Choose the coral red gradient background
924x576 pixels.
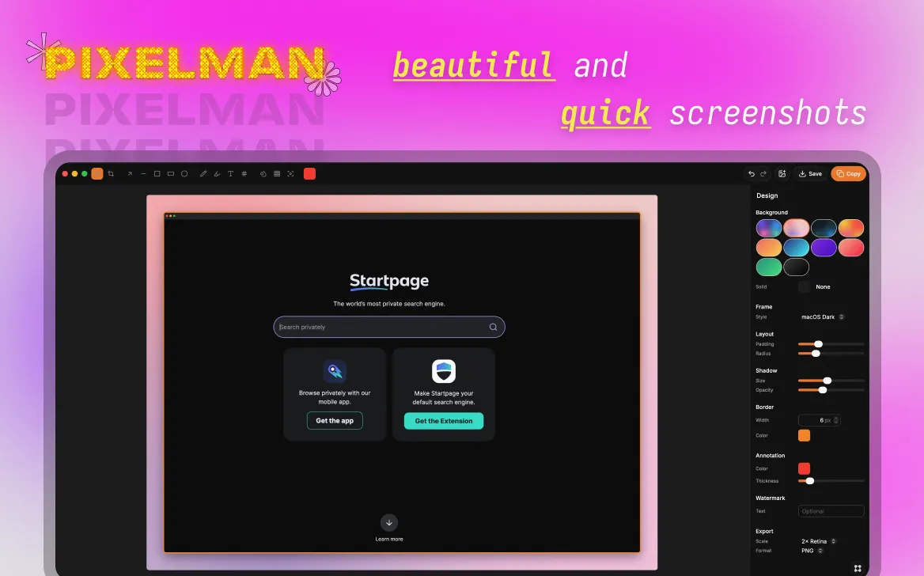pyautogui.click(x=851, y=248)
